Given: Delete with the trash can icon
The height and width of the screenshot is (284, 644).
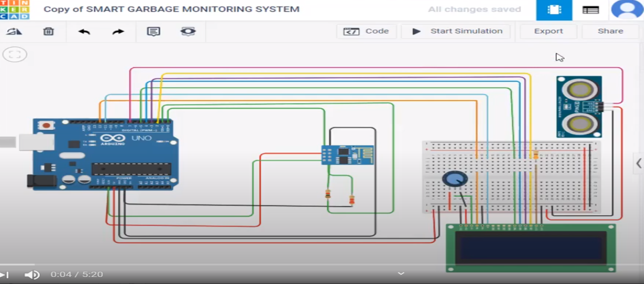Looking at the screenshot, I should (x=48, y=32).
